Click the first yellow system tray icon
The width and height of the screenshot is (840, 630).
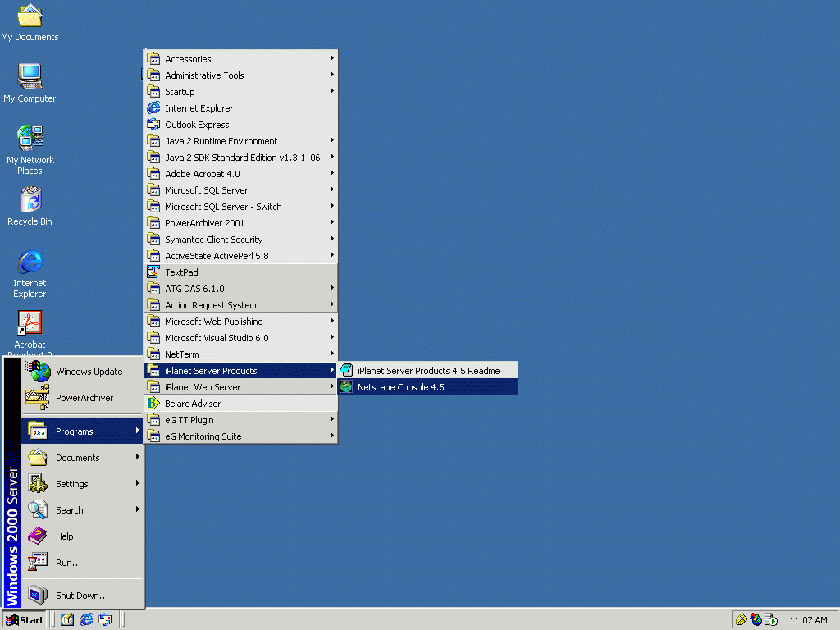742,620
